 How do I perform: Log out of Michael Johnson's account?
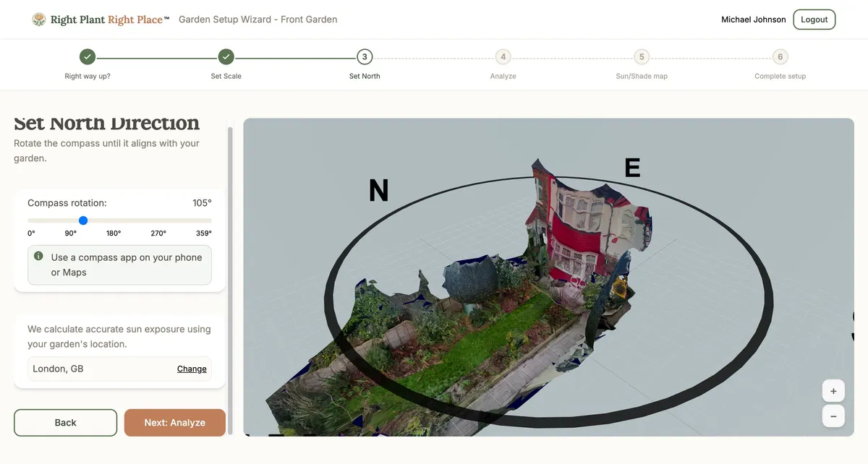pyautogui.click(x=814, y=19)
